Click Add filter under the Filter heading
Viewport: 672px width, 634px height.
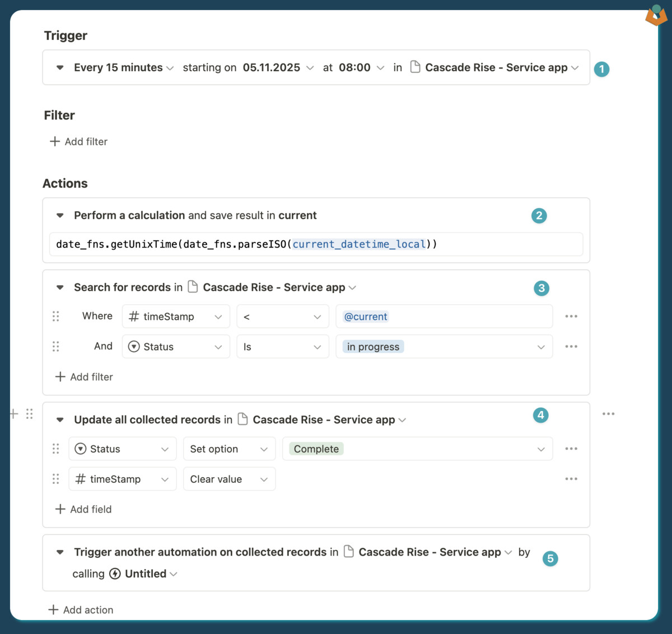tap(79, 142)
